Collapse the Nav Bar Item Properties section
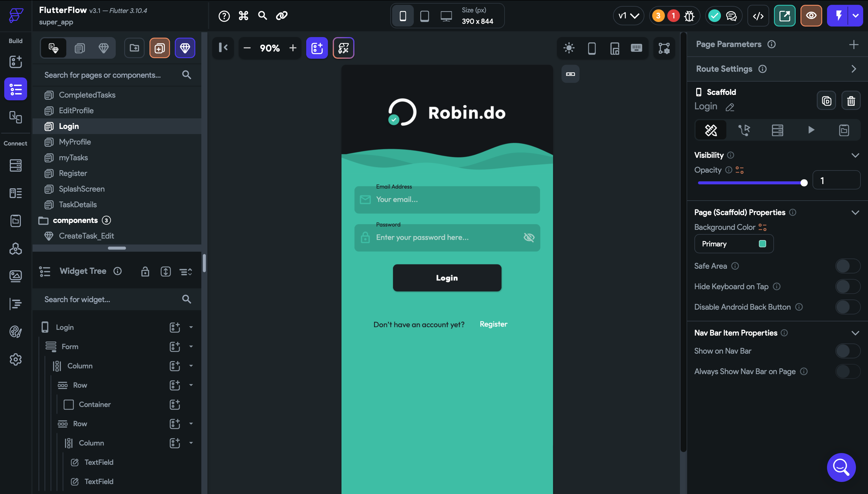 pos(855,333)
